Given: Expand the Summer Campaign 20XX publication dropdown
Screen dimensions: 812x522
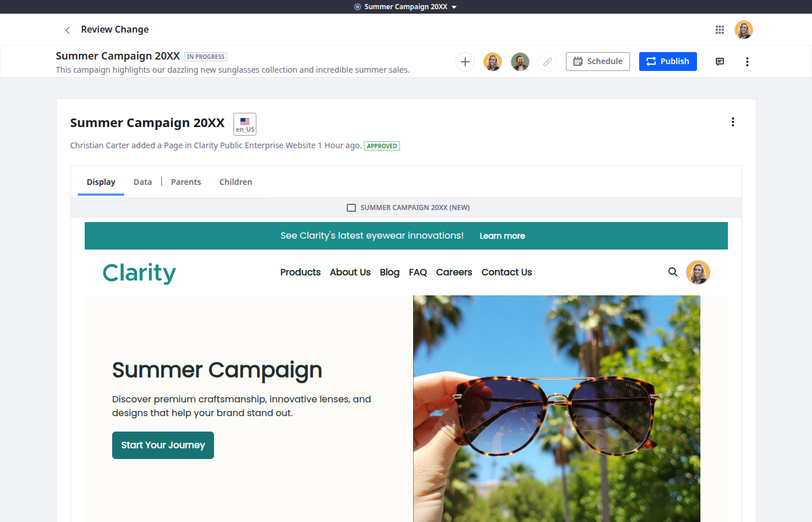Looking at the screenshot, I should pyautogui.click(x=406, y=7).
